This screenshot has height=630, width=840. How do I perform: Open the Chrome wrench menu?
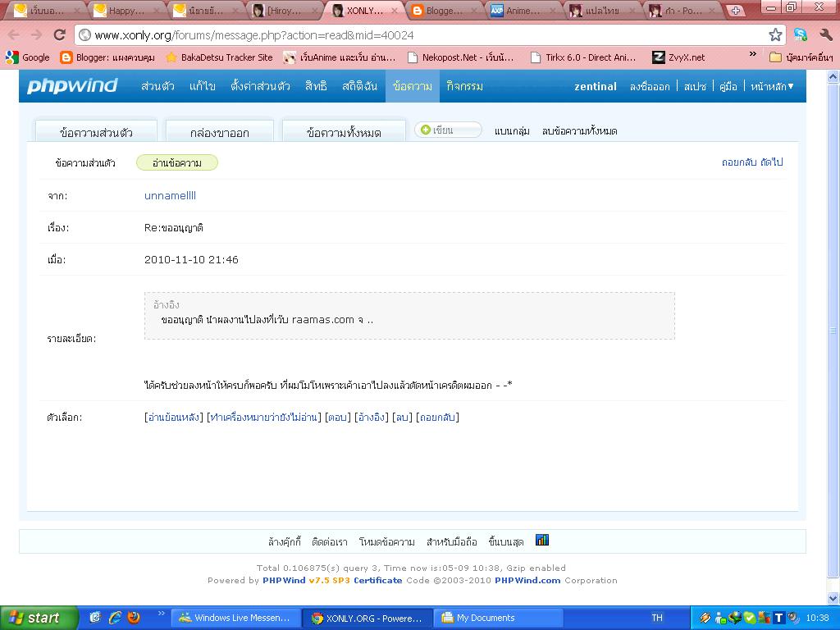tap(825, 34)
